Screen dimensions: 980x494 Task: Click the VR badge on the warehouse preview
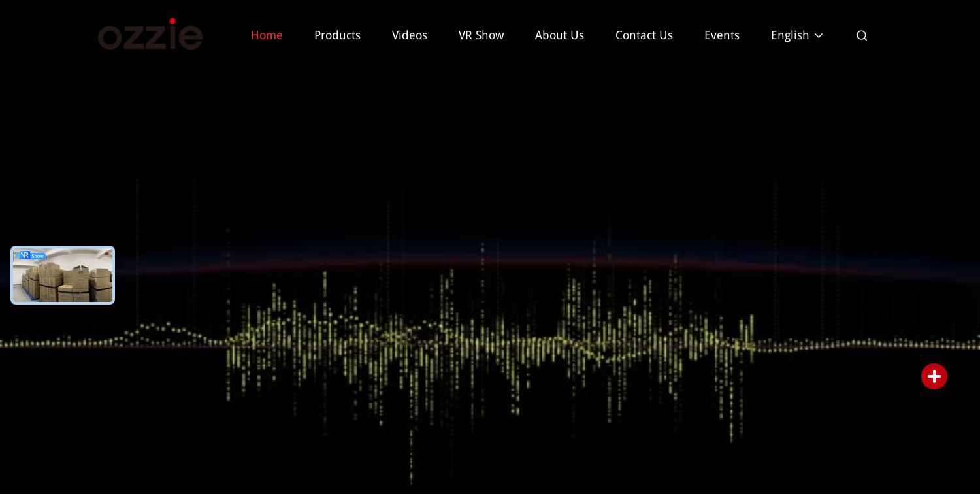(24, 255)
